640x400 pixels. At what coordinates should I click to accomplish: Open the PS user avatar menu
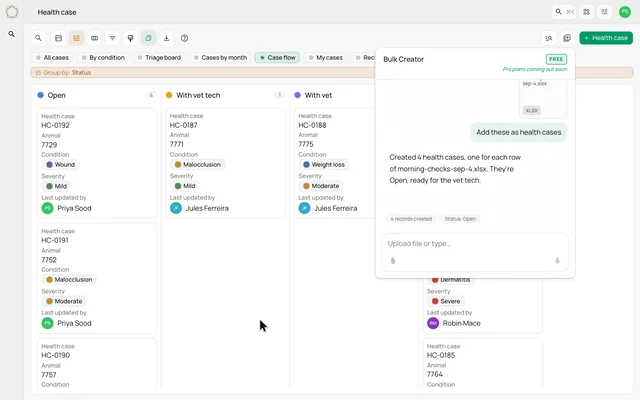click(625, 12)
